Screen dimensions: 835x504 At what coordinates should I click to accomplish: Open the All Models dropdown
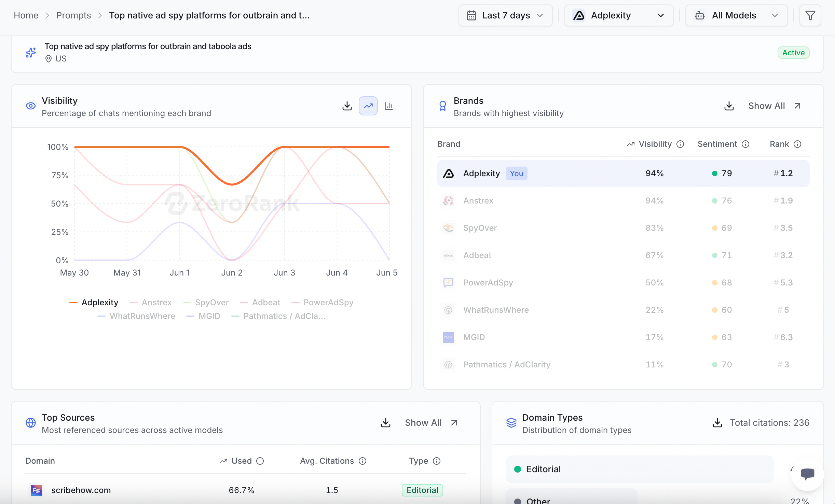pyautogui.click(x=736, y=15)
